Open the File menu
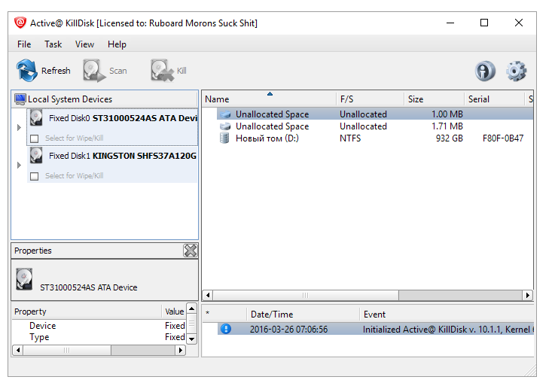Screen dimensions: 555x392 [24, 44]
